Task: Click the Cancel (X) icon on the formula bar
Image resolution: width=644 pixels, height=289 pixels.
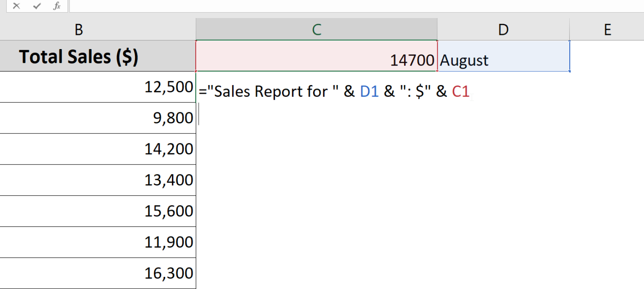Action: [16, 6]
